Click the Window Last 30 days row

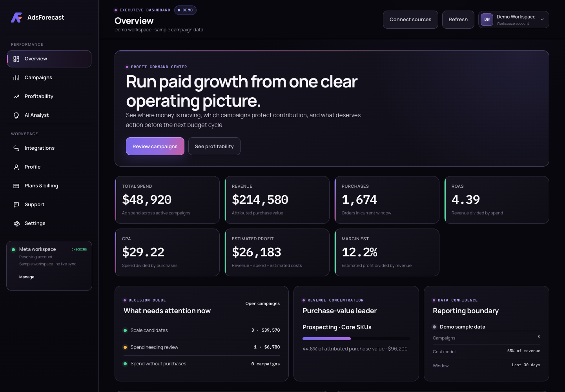coord(487,365)
